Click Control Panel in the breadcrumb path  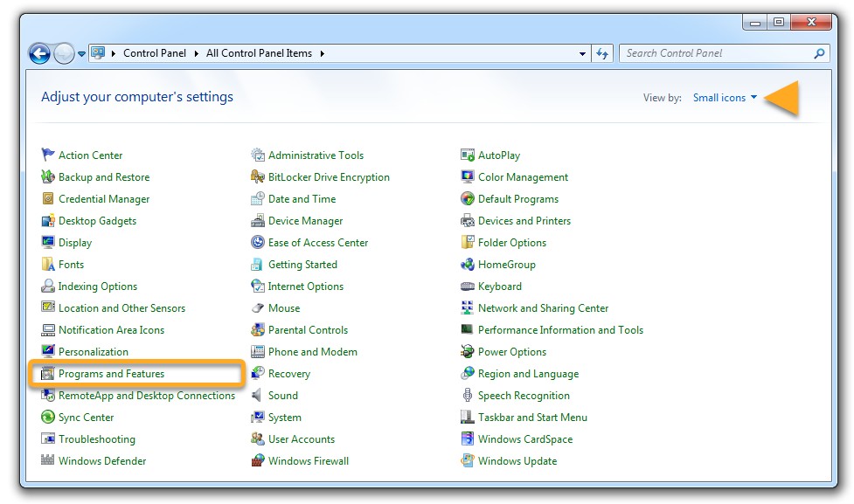pyautogui.click(x=154, y=53)
